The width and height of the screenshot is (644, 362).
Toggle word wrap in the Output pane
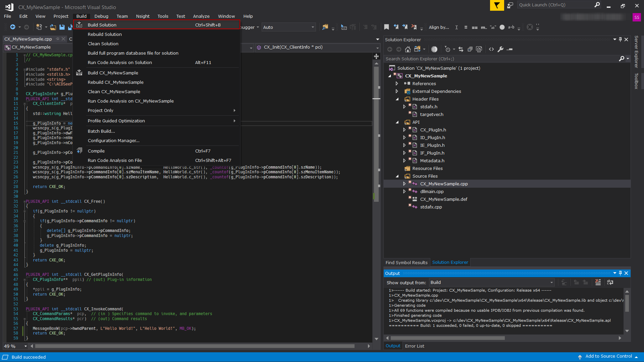pos(610,283)
